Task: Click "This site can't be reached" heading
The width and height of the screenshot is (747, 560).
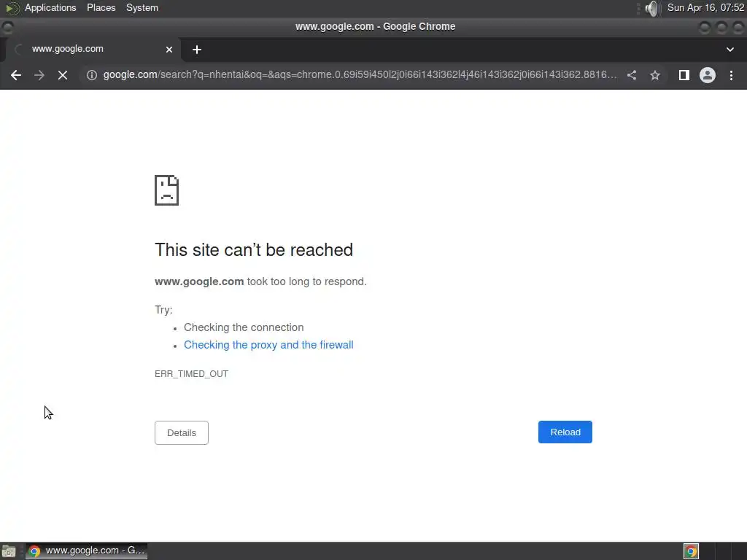Action: [x=254, y=250]
